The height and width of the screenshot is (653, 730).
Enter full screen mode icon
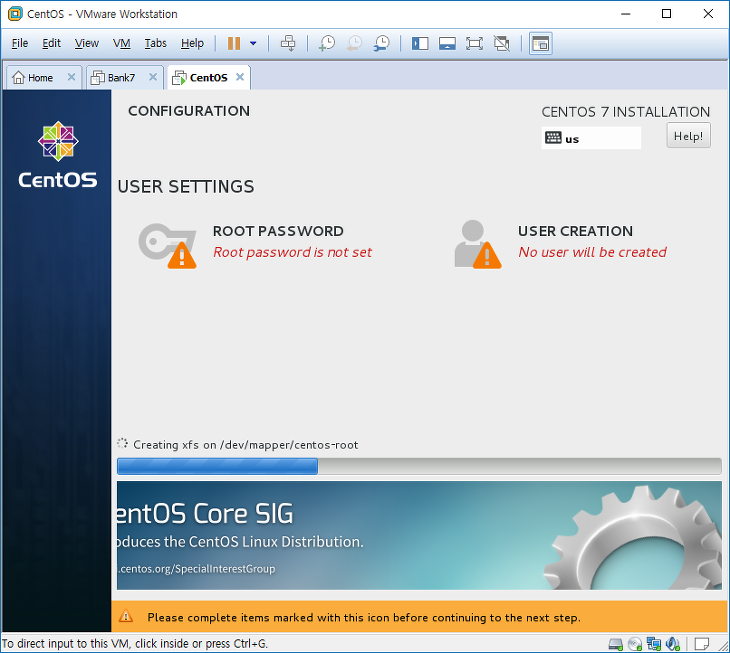(x=474, y=43)
